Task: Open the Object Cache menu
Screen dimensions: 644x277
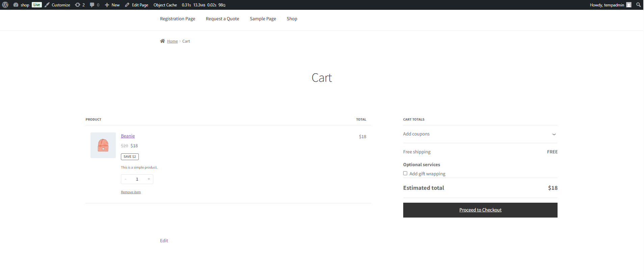Action: (165, 5)
